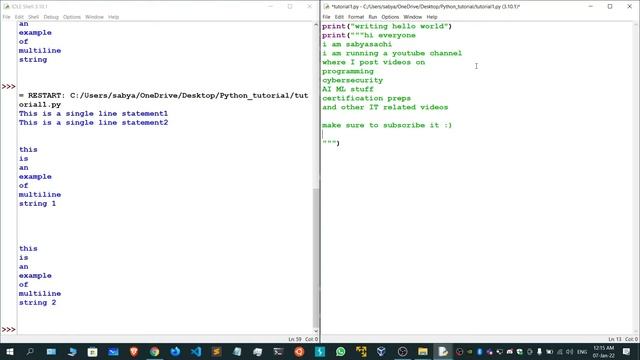The width and height of the screenshot is (640, 360).
Task: Click 'and other IT related videos' line
Action: click(385, 107)
